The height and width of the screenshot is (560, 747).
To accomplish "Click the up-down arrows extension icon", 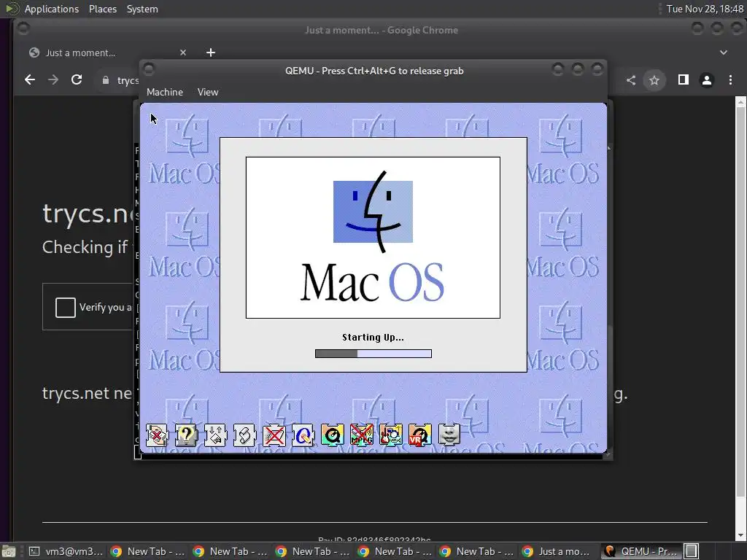I will click(215, 435).
